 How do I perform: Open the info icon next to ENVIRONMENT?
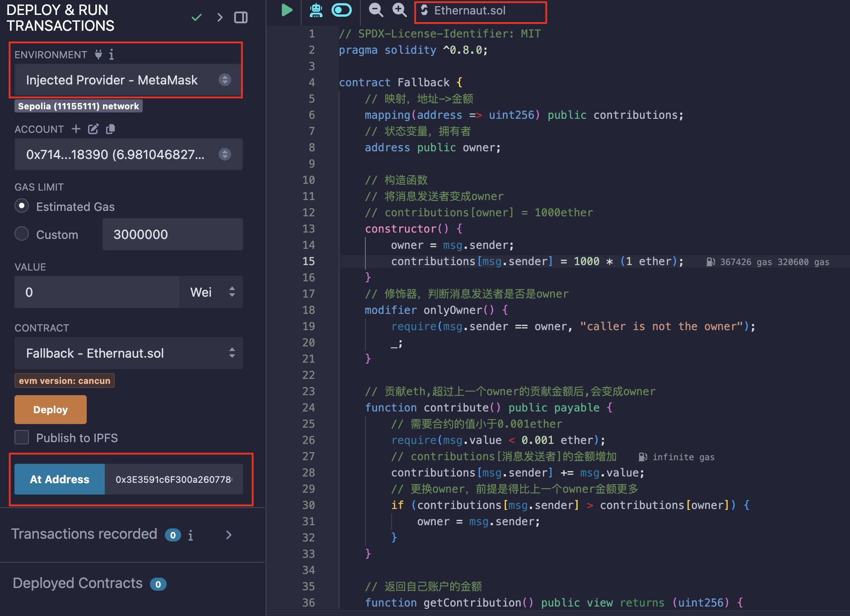(x=112, y=55)
